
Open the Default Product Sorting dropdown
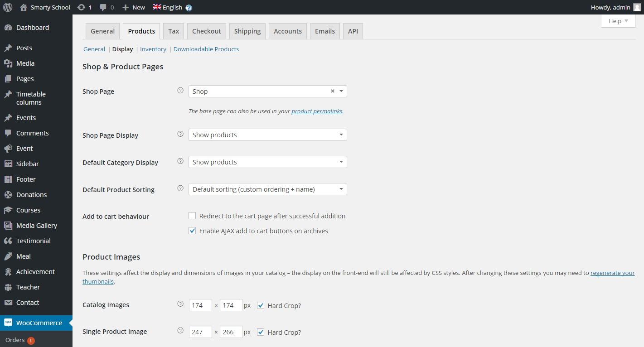[x=267, y=189]
